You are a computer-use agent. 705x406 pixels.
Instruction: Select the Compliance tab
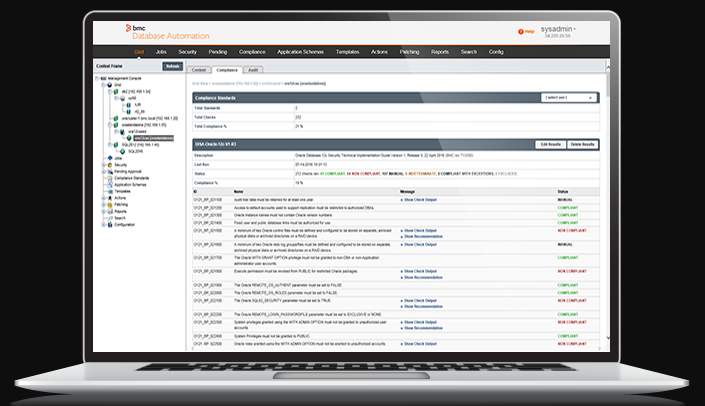click(227, 70)
